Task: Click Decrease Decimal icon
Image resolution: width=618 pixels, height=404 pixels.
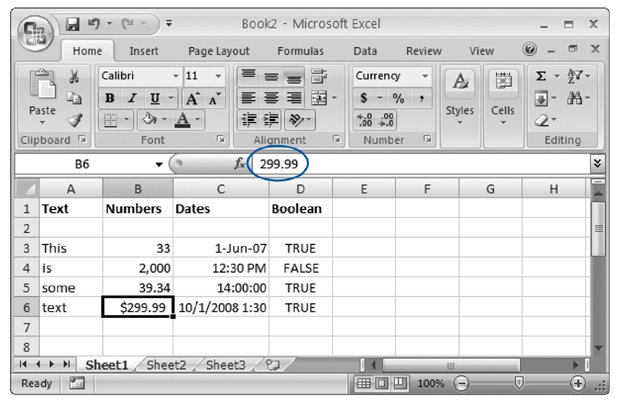Action: point(386,120)
